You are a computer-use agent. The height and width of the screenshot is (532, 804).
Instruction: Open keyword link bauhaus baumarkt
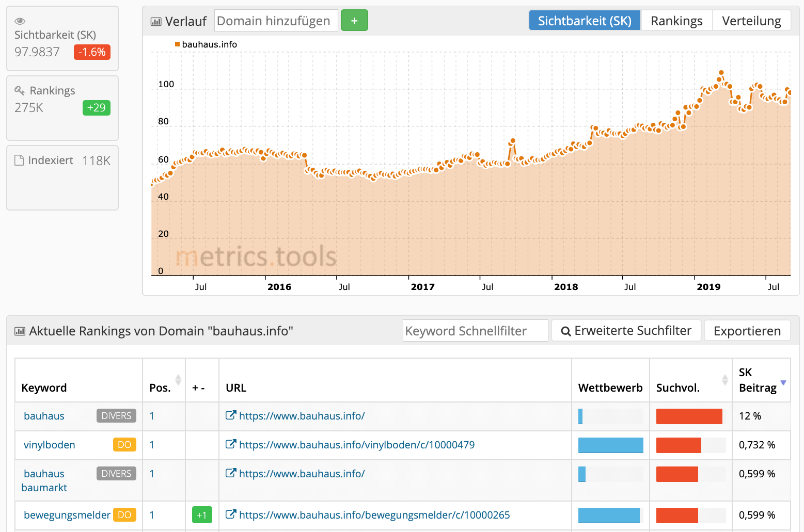(x=44, y=480)
